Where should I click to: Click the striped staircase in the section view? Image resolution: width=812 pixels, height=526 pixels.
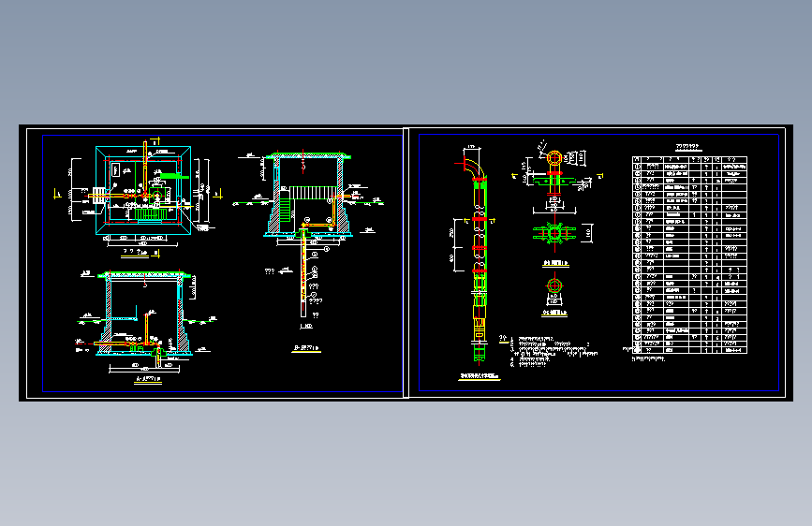coord(312,193)
